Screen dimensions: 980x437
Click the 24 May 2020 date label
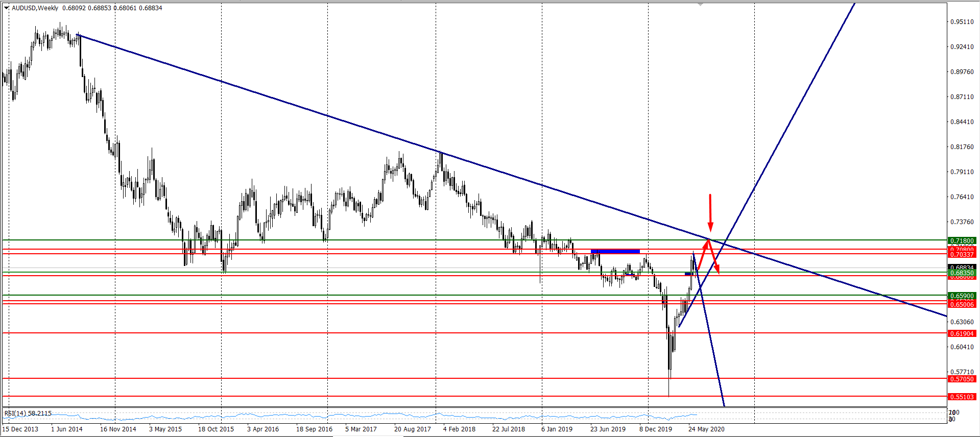click(706, 429)
